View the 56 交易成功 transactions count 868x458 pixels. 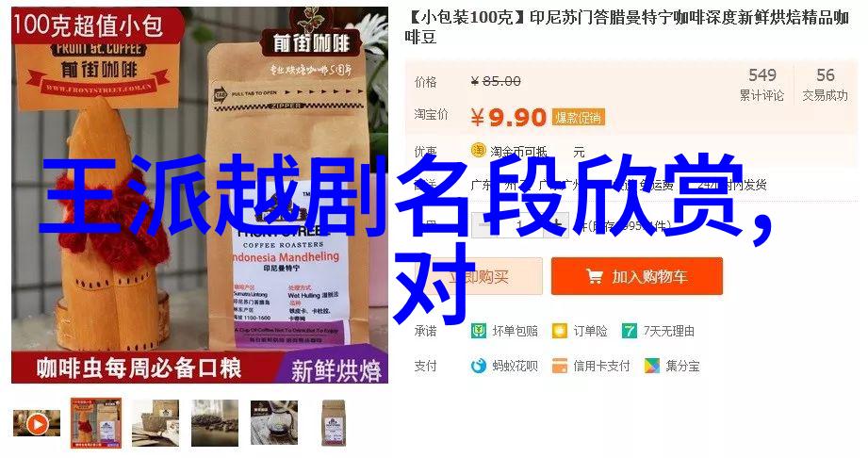pos(825,84)
